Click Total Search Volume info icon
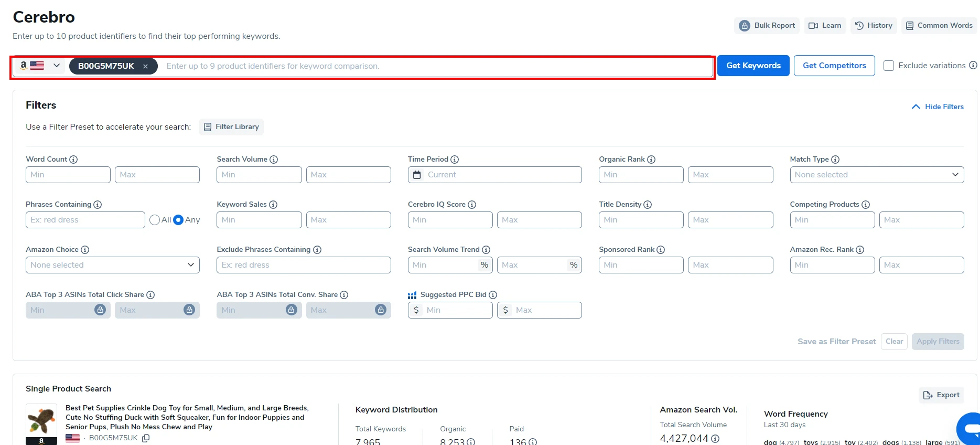This screenshot has height=445, width=980. click(x=715, y=439)
